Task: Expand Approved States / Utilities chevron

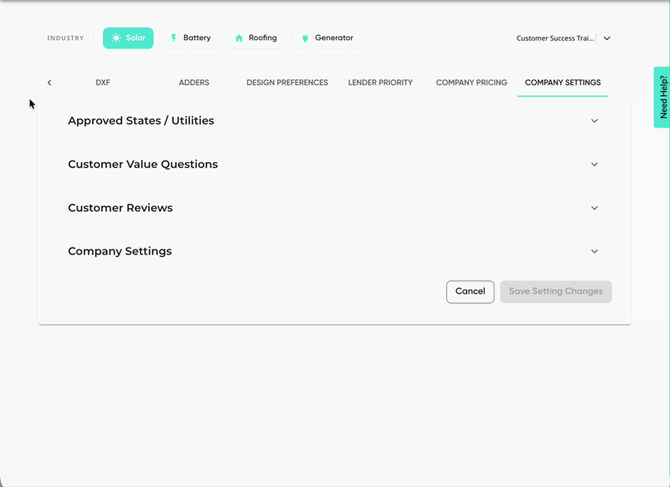Action: pos(594,121)
